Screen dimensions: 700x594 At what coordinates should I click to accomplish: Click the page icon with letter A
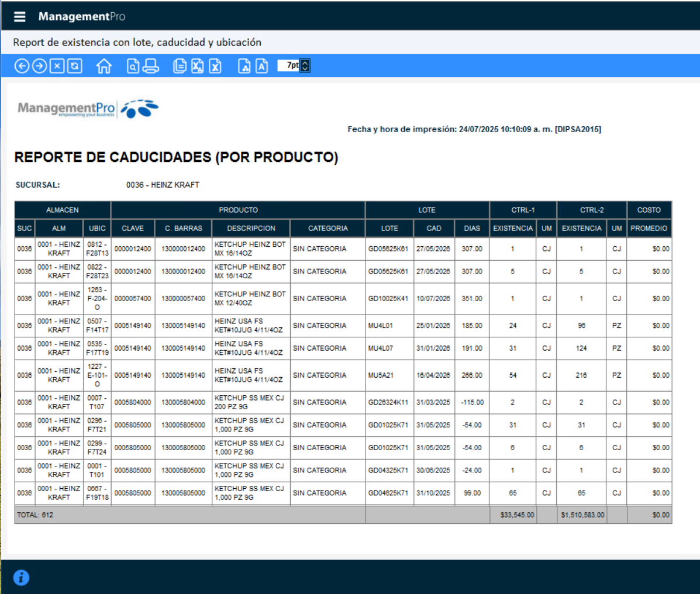click(x=261, y=66)
